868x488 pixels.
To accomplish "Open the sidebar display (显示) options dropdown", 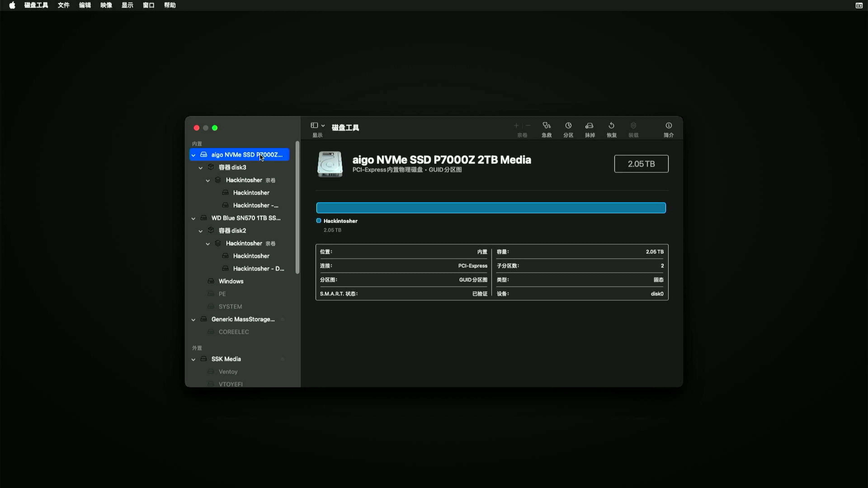I will pyautogui.click(x=317, y=125).
